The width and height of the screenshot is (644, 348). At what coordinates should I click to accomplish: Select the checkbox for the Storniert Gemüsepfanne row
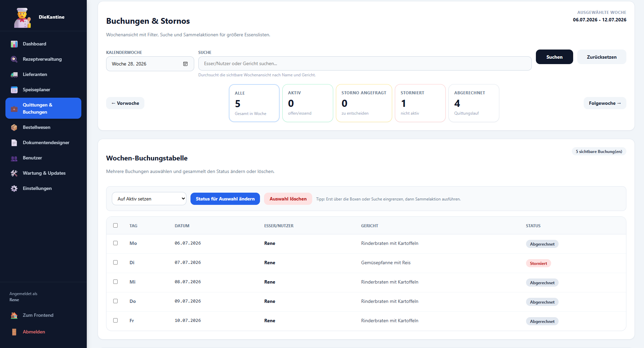click(x=116, y=263)
